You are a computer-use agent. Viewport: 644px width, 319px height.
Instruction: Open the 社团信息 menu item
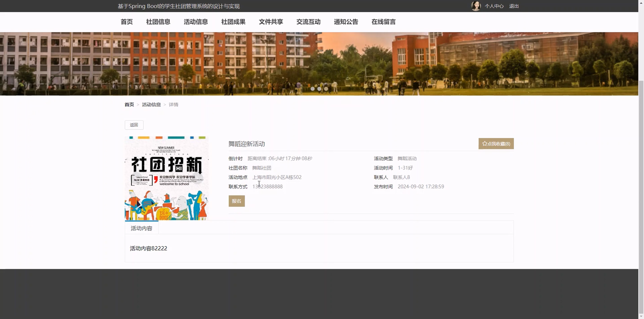click(x=158, y=22)
